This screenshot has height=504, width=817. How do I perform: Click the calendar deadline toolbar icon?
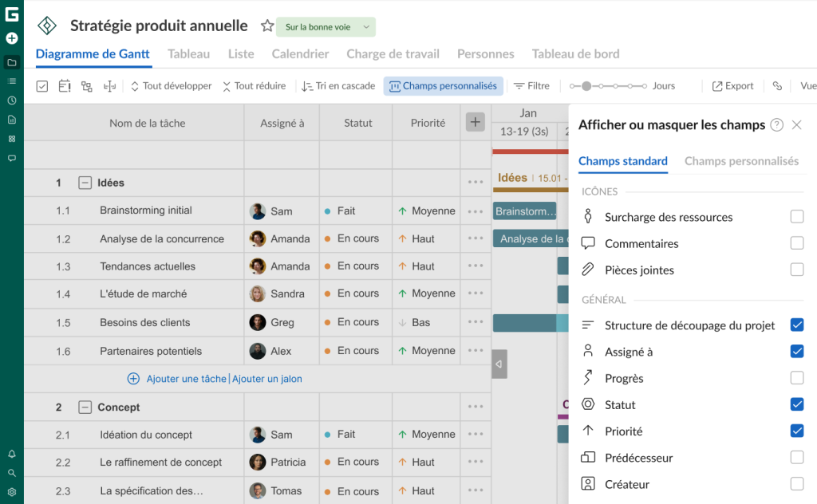pos(65,86)
